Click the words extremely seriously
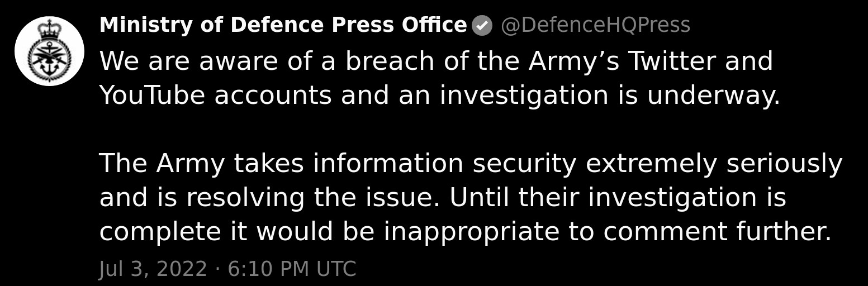 [x=714, y=164]
